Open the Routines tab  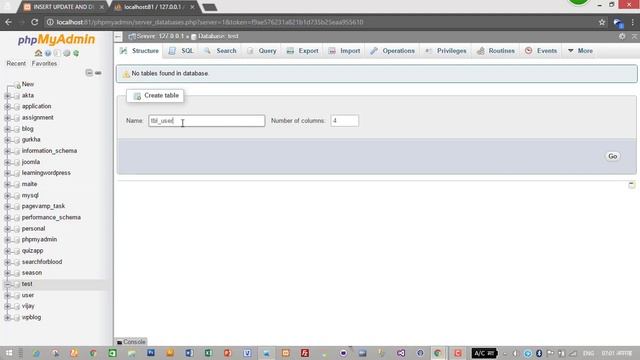point(496,51)
